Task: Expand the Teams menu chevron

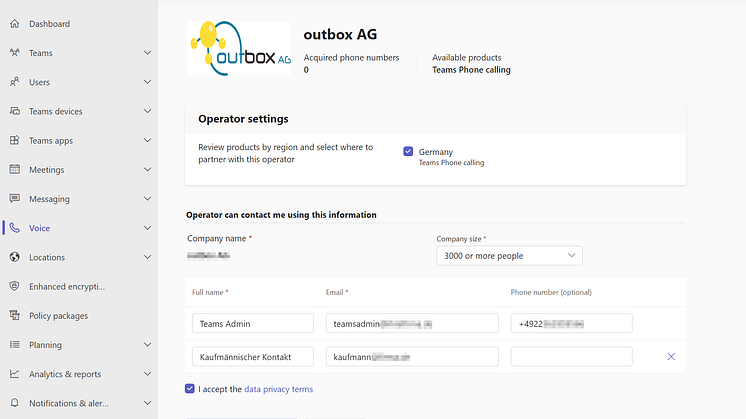Action: point(147,53)
